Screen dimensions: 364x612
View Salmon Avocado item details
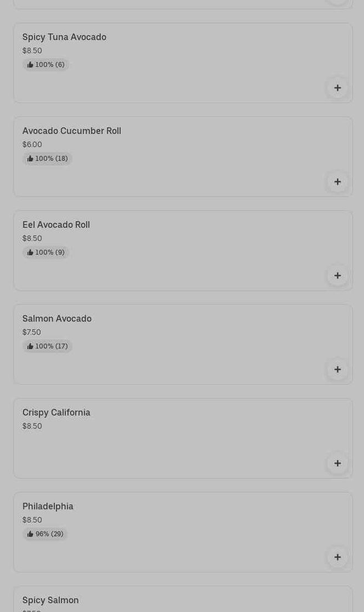(57, 318)
